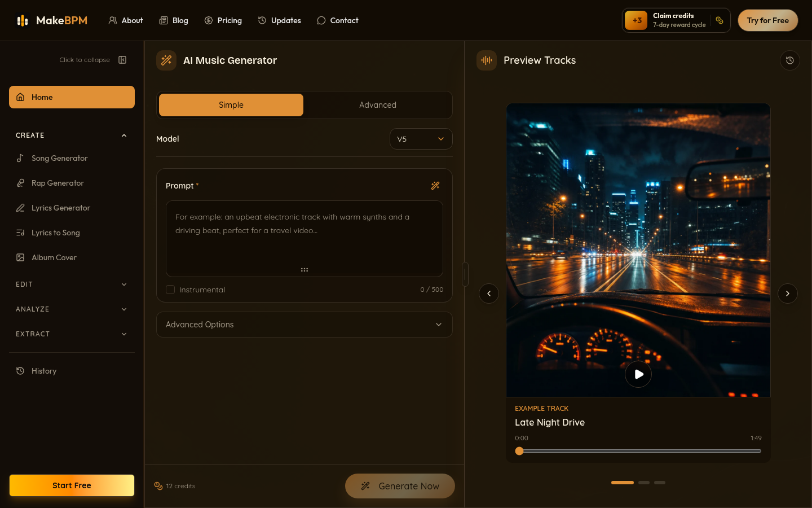The height and width of the screenshot is (508, 812).
Task: Click the sidebar collapse icon
Action: (x=122, y=60)
